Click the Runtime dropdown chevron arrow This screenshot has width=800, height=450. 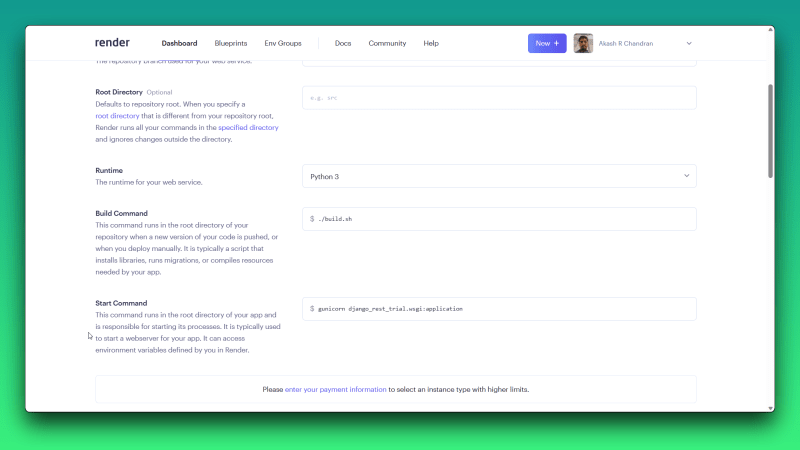coord(687,176)
